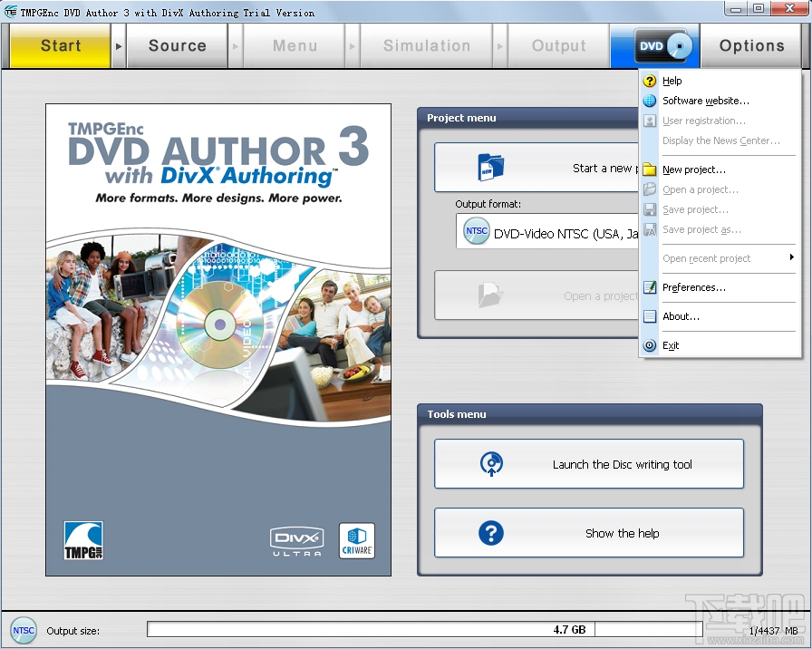Click the Preferences icon in the DVD menu

(651, 287)
